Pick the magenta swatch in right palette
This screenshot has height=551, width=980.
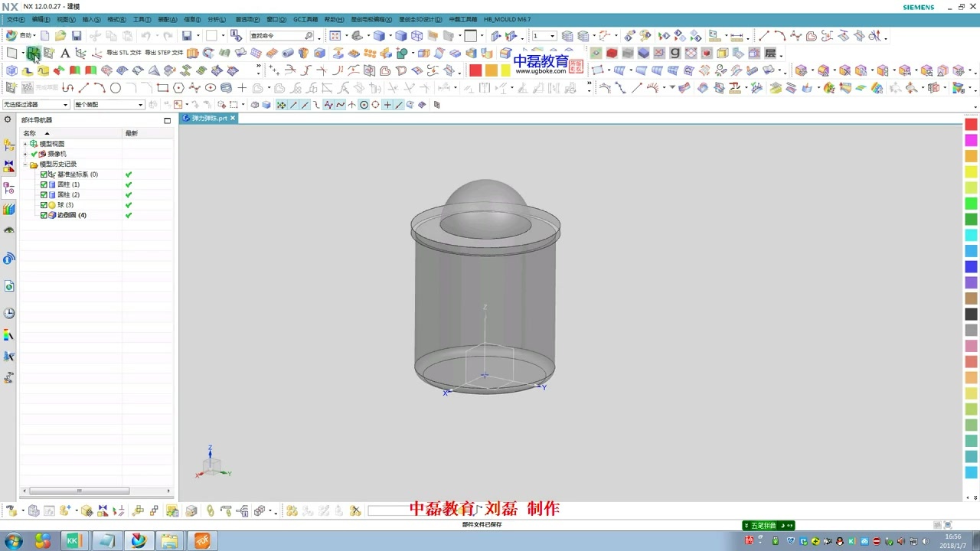tap(971, 141)
